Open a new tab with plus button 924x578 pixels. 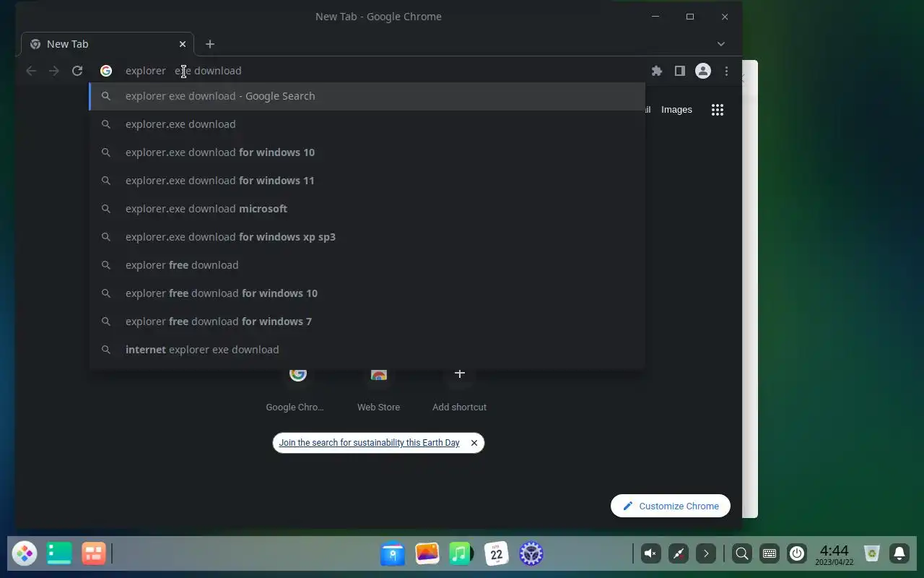click(x=210, y=44)
